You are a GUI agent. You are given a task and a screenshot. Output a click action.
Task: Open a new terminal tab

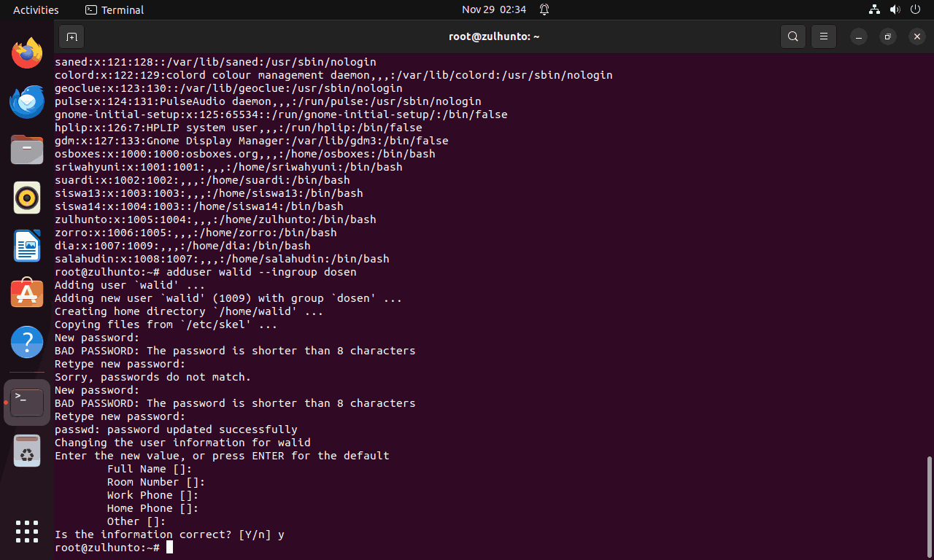point(72,36)
